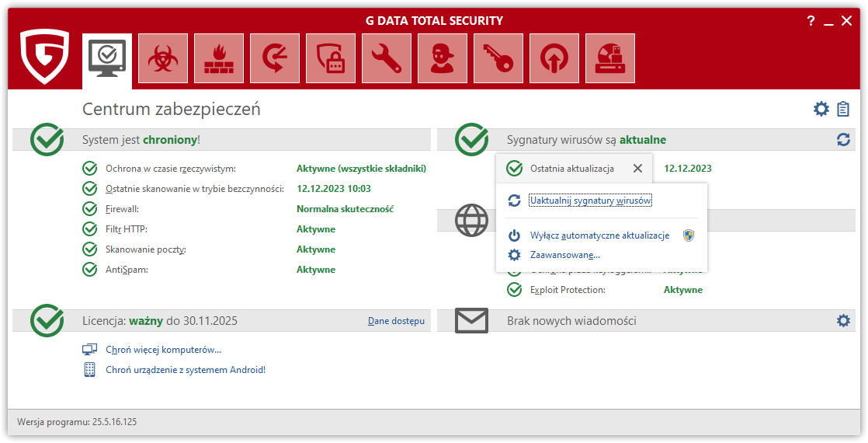Open the protocols clipboard icon
Image resolution: width=868 pixels, height=443 pixels.
[843, 109]
